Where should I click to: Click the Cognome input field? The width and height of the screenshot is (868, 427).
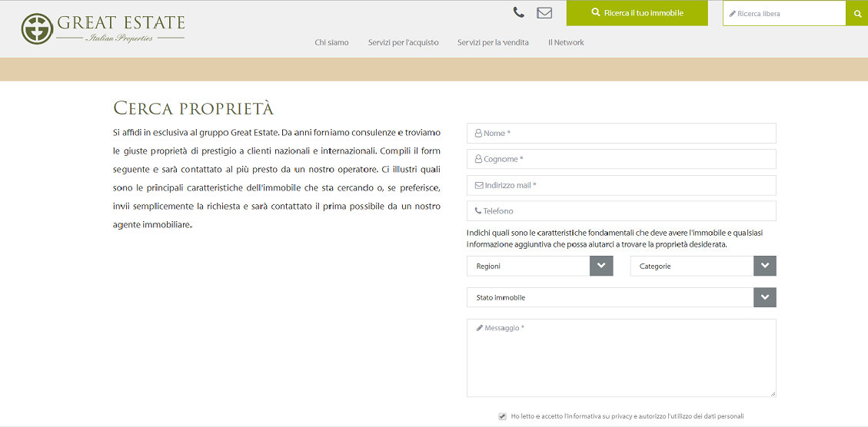tap(621, 159)
